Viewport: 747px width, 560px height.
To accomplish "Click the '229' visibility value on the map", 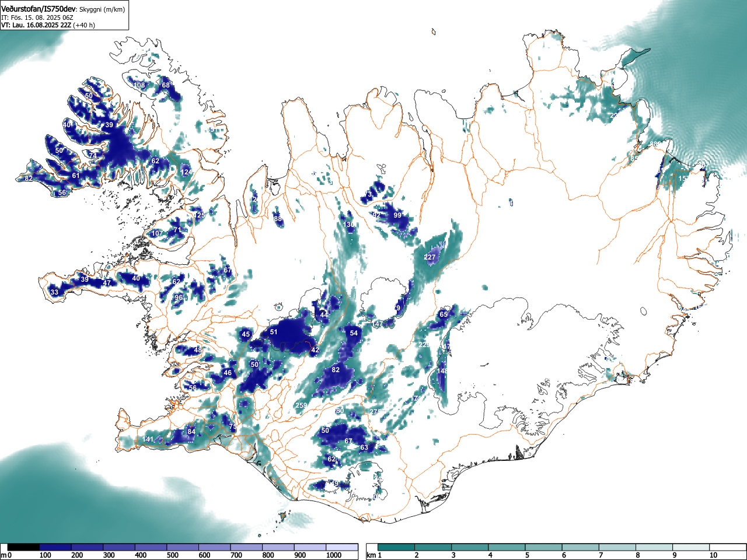I will (x=424, y=345).
